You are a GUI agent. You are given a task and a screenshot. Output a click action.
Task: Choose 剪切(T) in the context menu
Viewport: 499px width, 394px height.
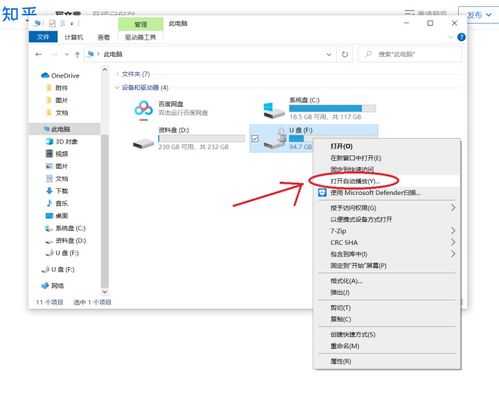(x=387, y=308)
